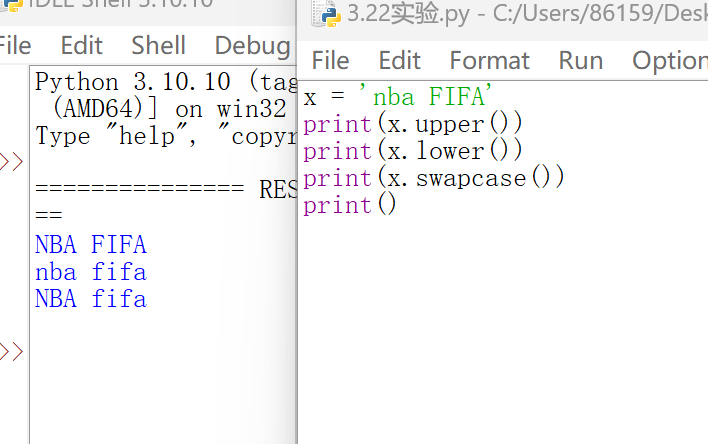The height and width of the screenshot is (444, 708).
Task: Open the Run menu
Action: click(580, 60)
